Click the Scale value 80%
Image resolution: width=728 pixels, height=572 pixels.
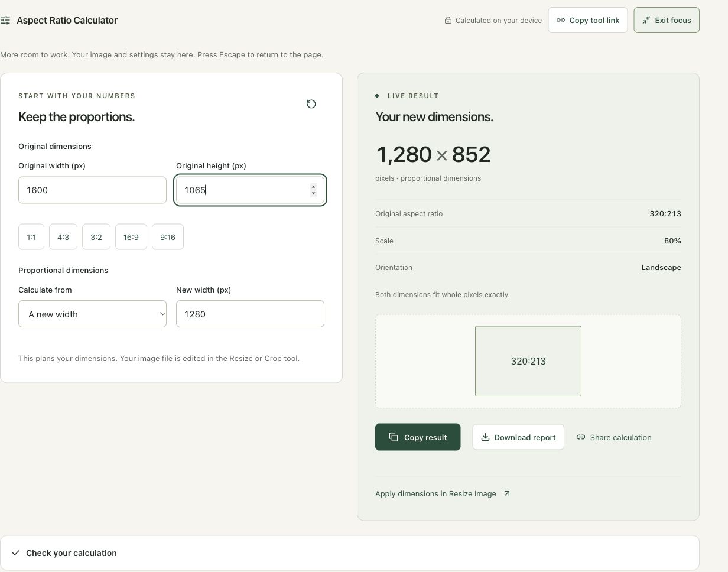tap(672, 241)
